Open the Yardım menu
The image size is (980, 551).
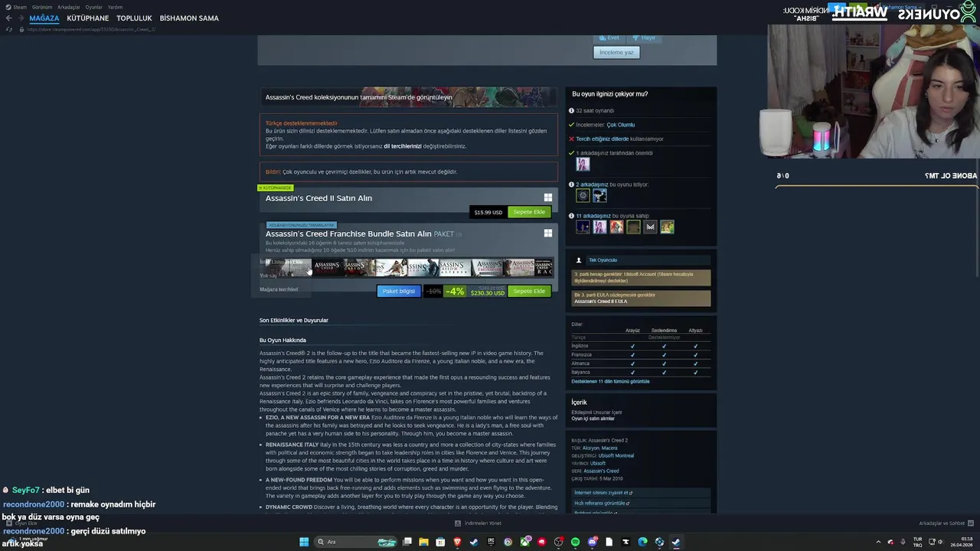tap(115, 7)
